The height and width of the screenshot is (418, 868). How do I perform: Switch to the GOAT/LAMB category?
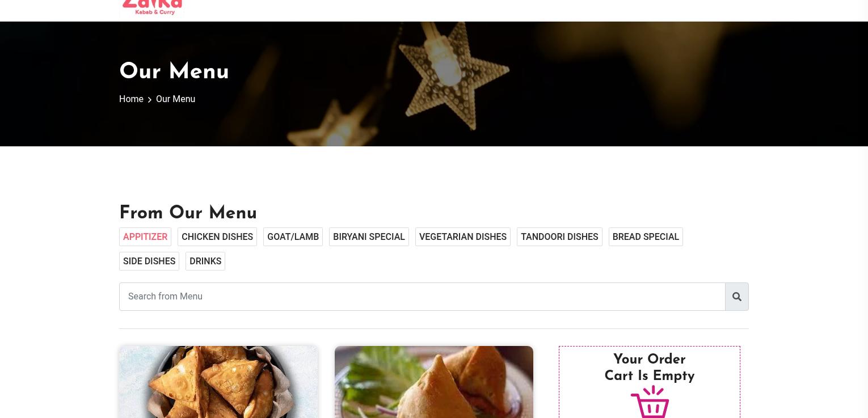click(x=293, y=237)
